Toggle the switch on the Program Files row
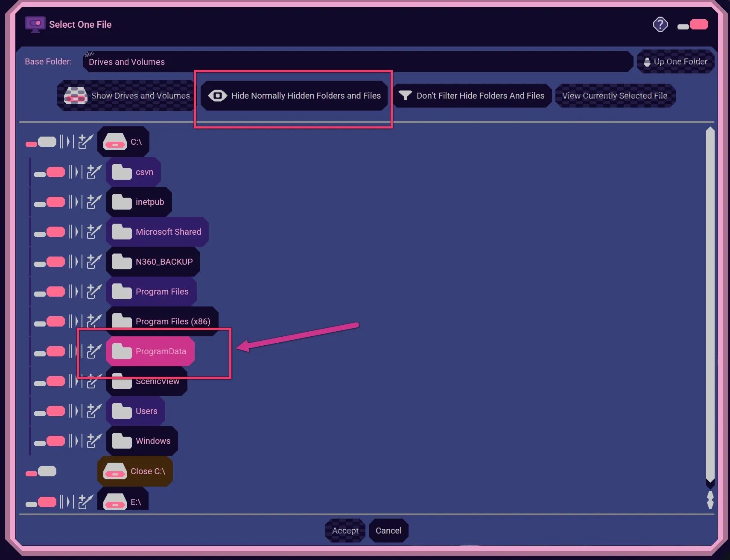The height and width of the screenshot is (560, 730). 50,292
